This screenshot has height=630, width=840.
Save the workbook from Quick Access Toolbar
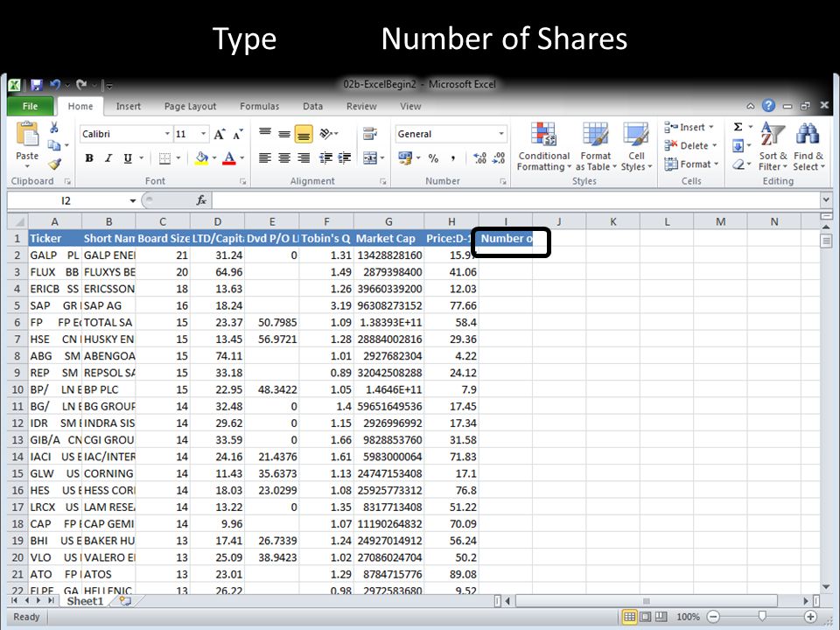click(37, 85)
